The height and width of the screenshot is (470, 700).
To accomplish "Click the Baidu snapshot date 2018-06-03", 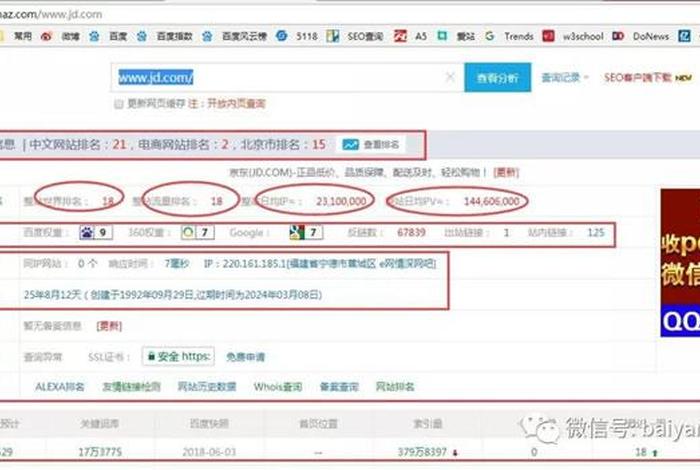I will [209, 452].
